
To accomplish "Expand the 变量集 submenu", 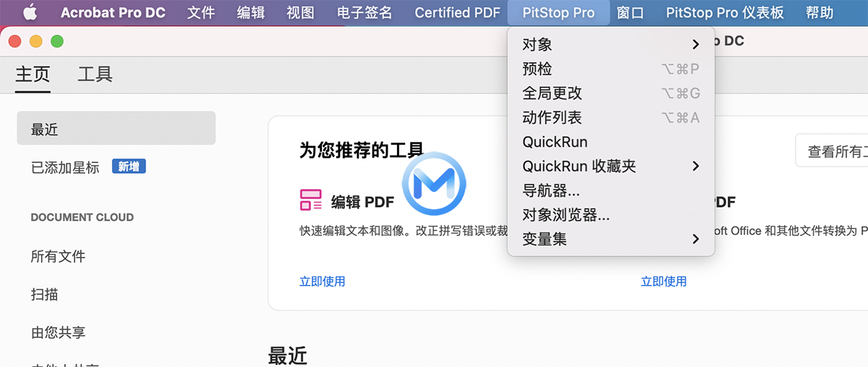I will click(611, 239).
